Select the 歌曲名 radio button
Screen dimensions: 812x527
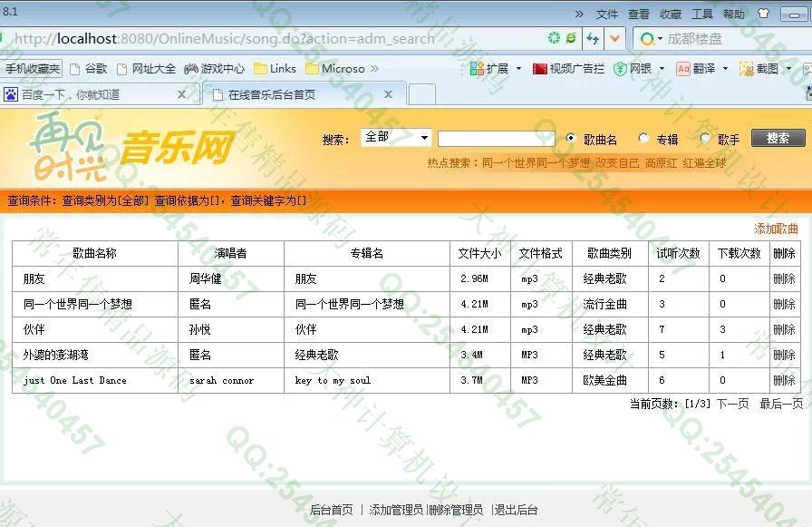click(570, 139)
